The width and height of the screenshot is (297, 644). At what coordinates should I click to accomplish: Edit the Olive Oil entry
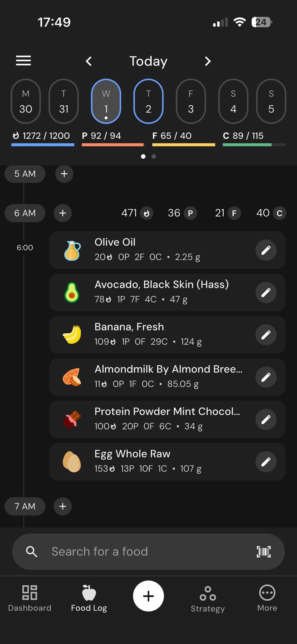(266, 250)
